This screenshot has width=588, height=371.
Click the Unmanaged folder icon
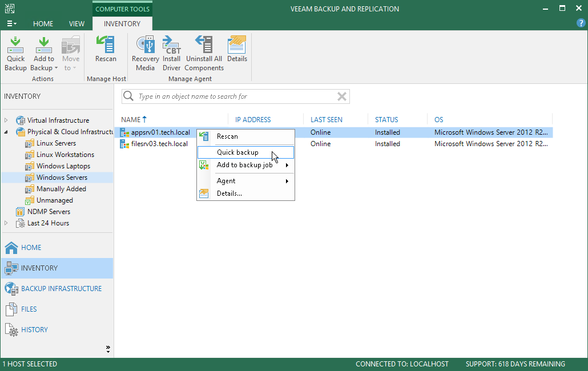click(x=29, y=200)
